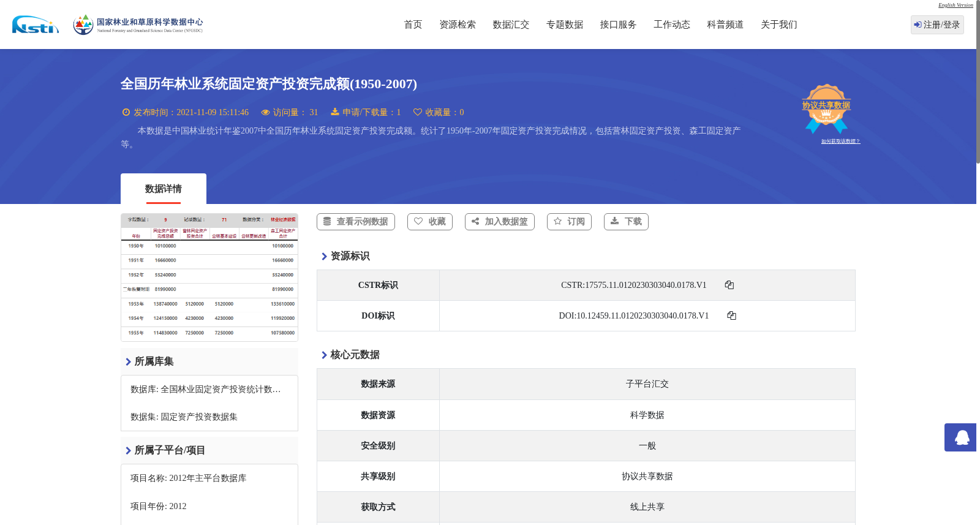Screen dimensions: 980x525
Task: Click the 科学数据 cell
Action: coord(647,415)
